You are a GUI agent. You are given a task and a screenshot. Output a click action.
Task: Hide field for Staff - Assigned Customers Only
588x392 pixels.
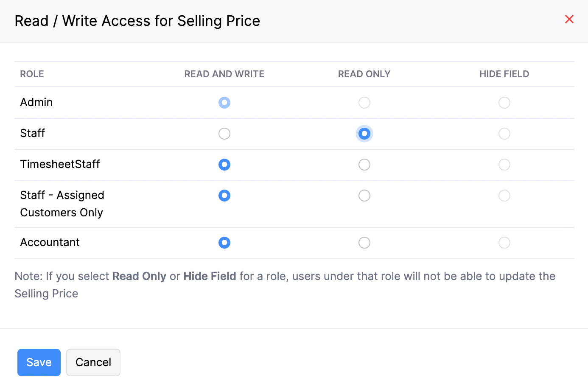coord(504,196)
